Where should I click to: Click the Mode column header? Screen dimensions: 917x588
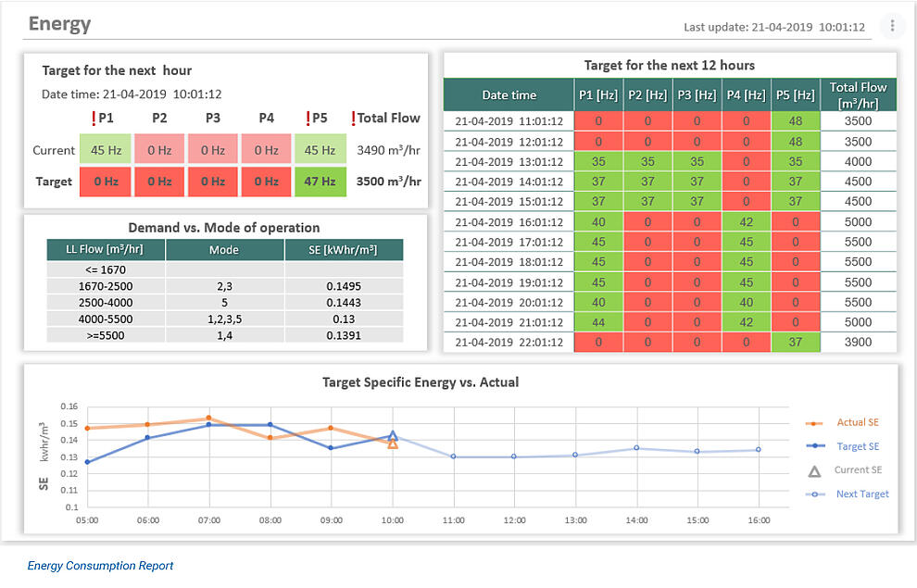point(224,250)
